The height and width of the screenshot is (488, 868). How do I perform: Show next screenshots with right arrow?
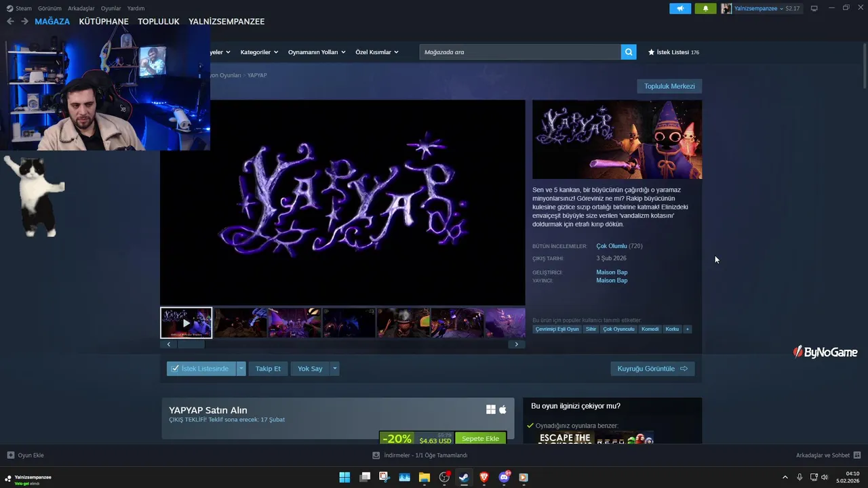(x=516, y=344)
